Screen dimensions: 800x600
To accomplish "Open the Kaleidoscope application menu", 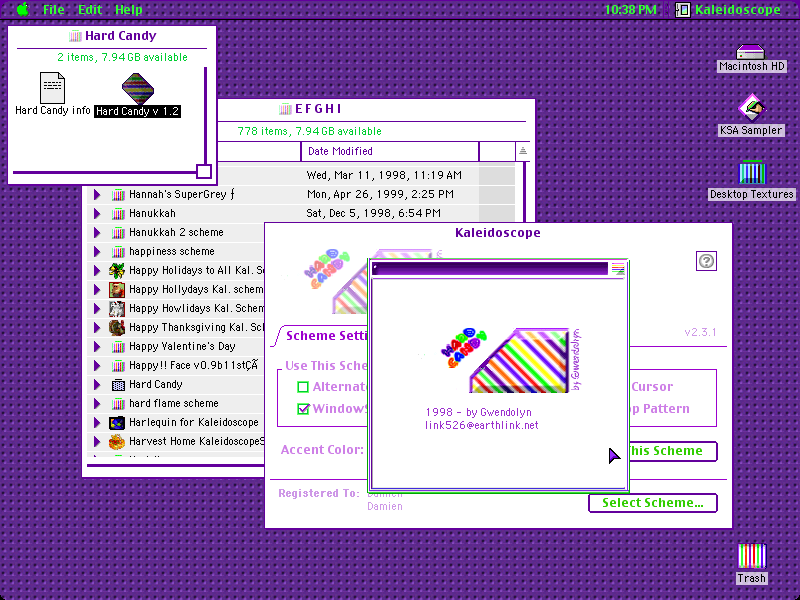I will coord(728,10).
